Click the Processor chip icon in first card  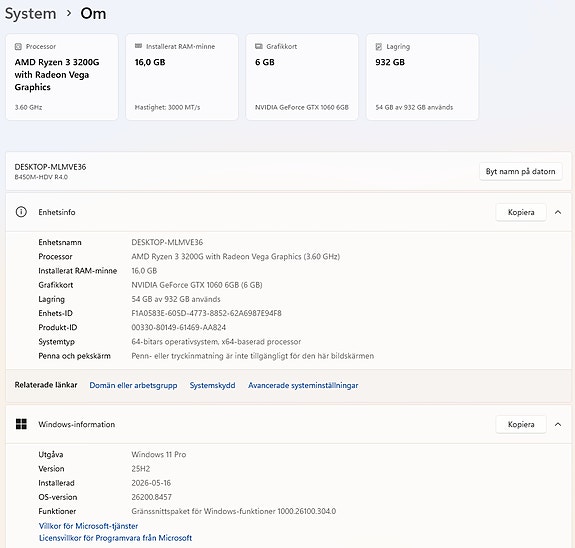point(18,47)
